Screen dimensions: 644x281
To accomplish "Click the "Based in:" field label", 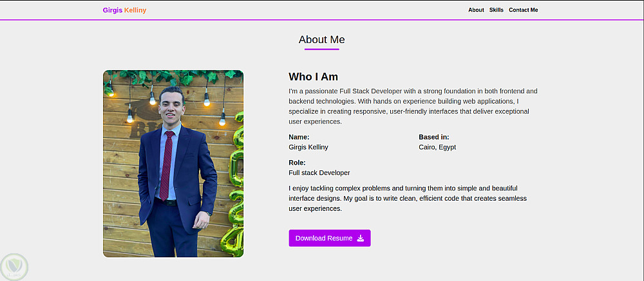I will (434, 137).
